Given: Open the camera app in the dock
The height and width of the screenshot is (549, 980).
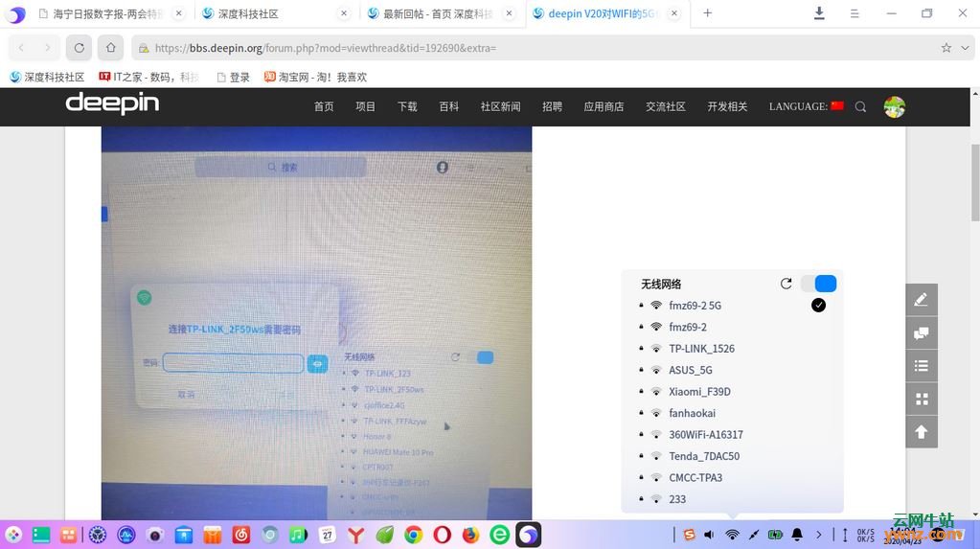Looking at the screenshot, I should pyautogui.click(x=155, y=535).
